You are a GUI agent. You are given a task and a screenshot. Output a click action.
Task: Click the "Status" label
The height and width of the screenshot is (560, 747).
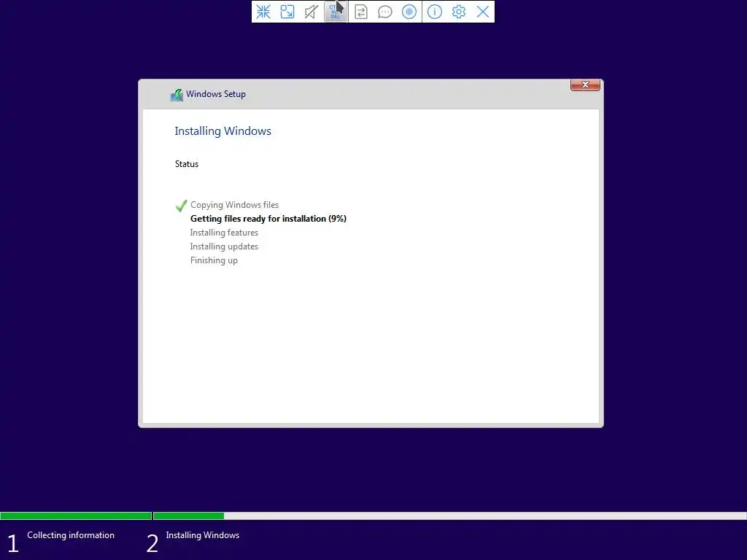(187, 164)
